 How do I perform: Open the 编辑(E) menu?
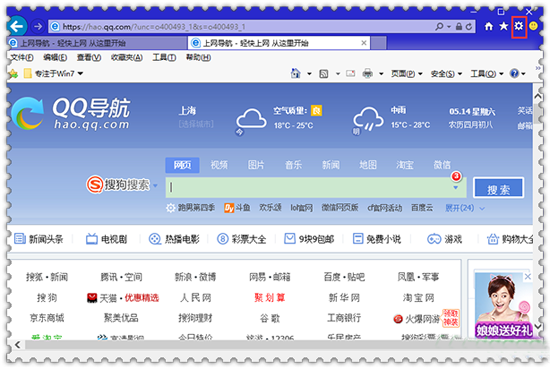pos(55,58)
